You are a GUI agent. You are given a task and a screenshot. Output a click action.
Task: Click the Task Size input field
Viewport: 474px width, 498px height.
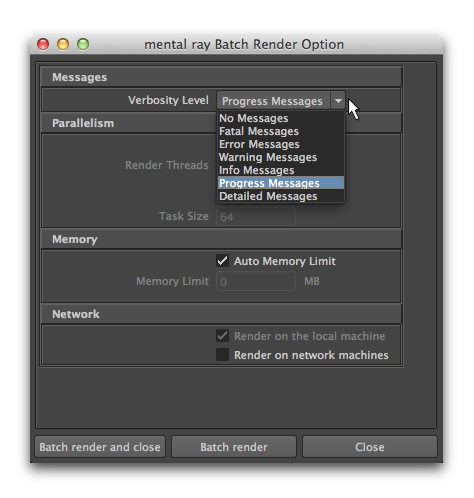point(256,217)
